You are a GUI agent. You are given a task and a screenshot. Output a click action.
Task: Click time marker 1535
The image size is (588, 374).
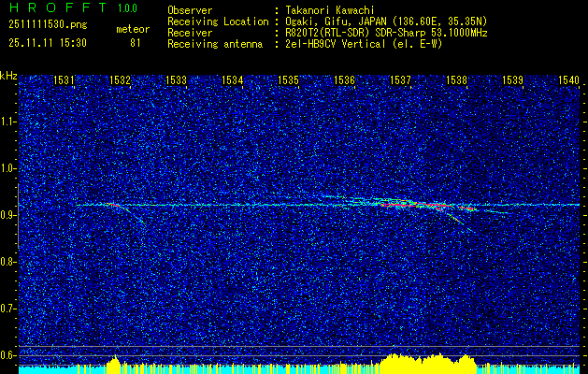[288, 79]
